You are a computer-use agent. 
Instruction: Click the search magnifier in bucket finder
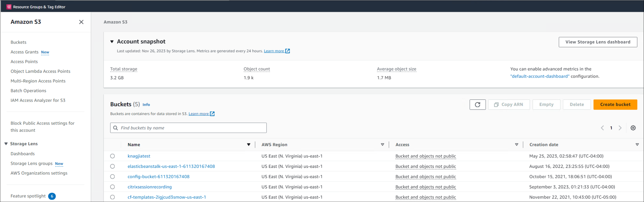115,128
